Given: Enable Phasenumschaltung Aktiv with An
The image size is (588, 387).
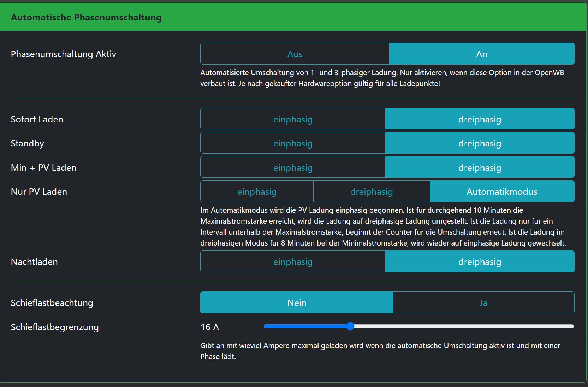Looking at the screenshot, I should point(481,54).
